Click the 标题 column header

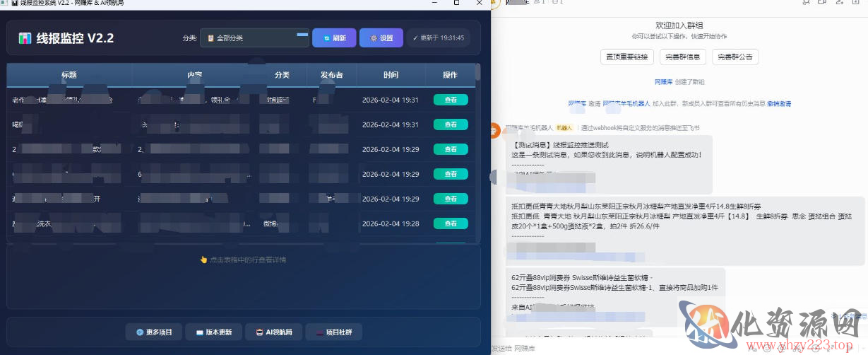[x=69, y=75]
